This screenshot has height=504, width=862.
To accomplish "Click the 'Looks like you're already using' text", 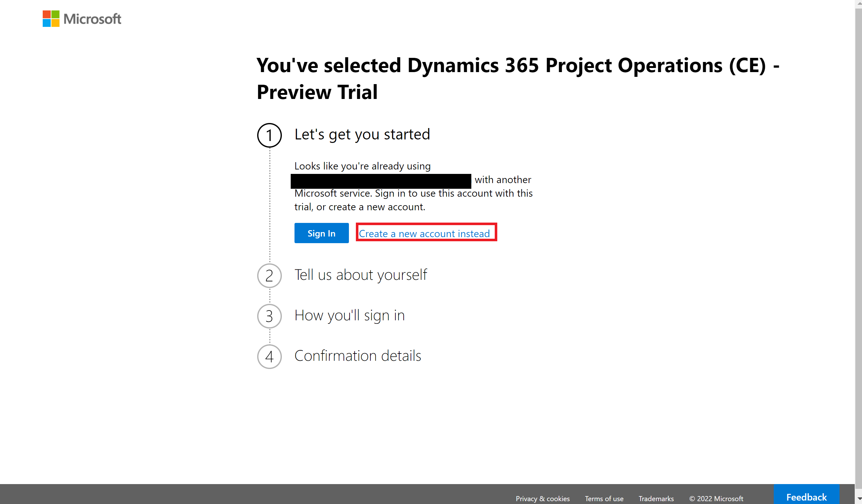I will tap(363, 166).
